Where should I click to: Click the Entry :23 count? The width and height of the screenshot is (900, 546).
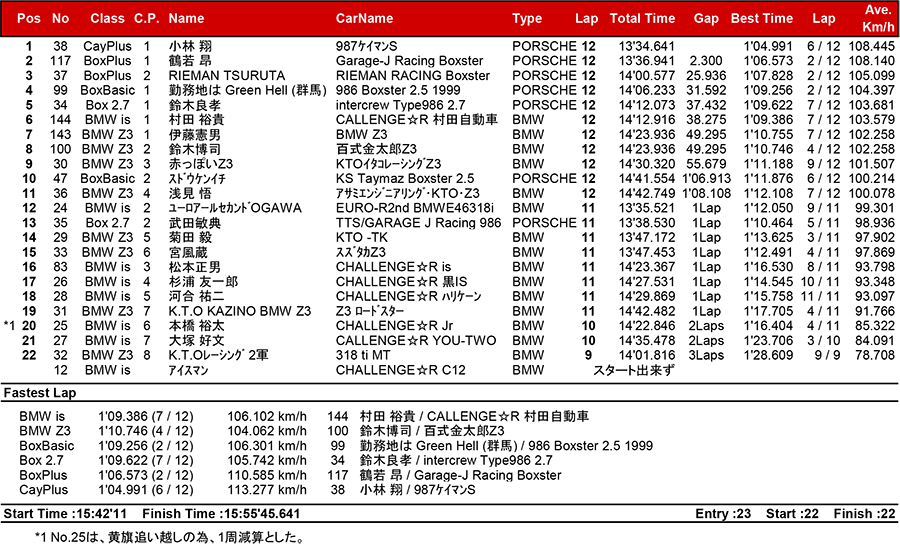pos(723,514)
